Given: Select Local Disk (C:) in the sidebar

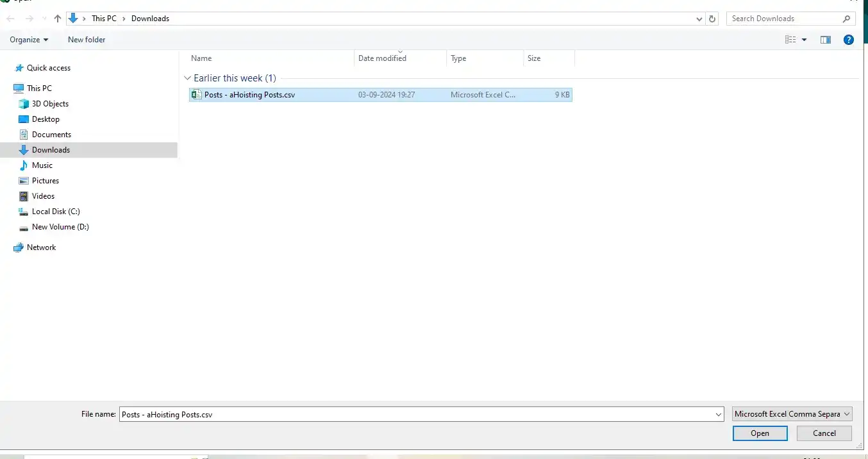Looking at the screenshot, I should pyautogui.click(x=56, y=212).
